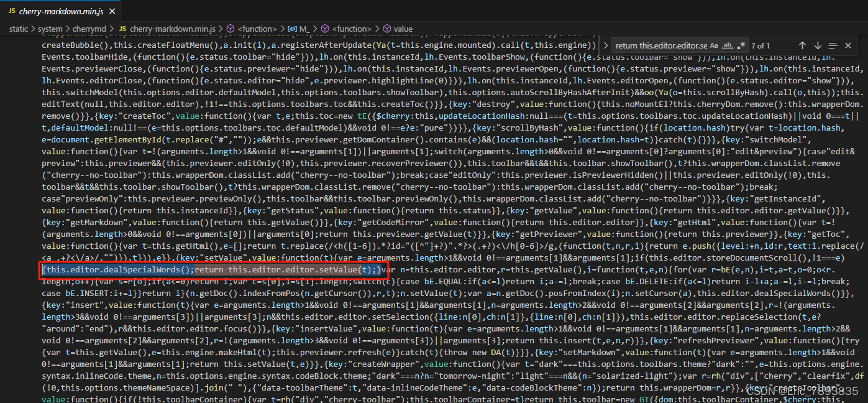The height and width of the screenshot is (403, 868).
Task: Toggle the replace field with the chevron expander
Action: [606, 45]
